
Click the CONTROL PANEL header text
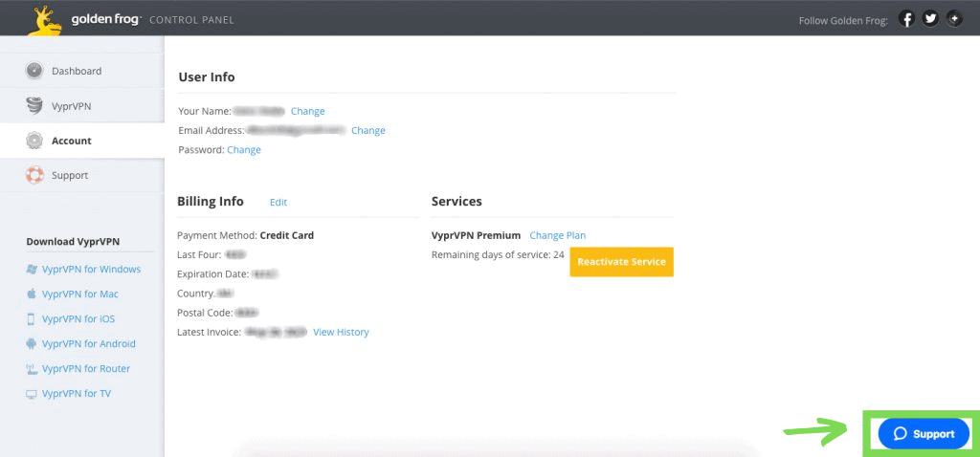(x=191, y=20)
